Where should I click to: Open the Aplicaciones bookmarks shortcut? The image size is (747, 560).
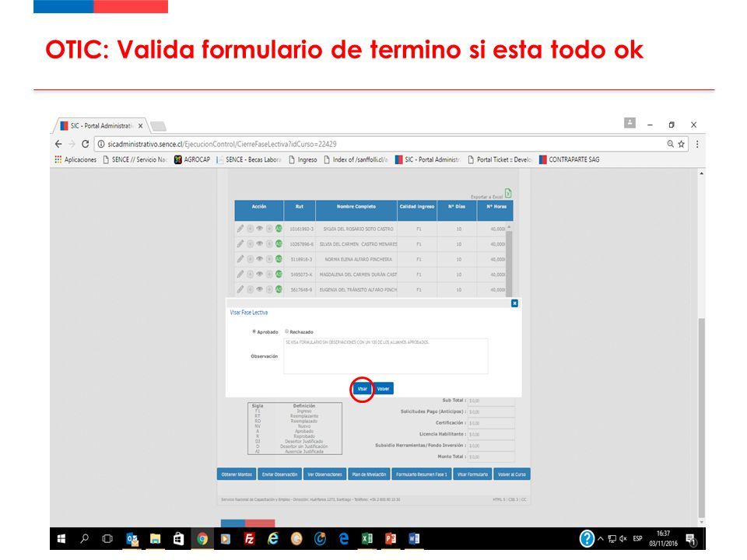coord(75,159)
